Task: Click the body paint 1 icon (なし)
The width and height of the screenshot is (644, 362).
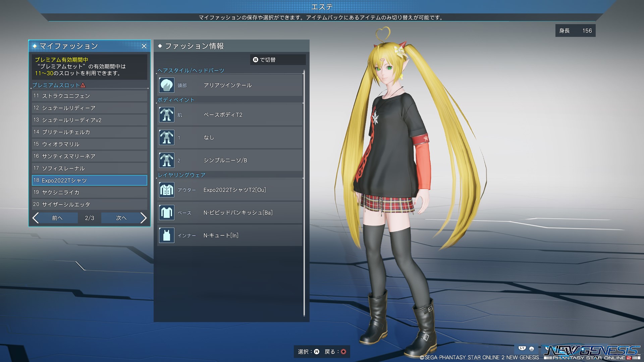Action: click(x=166, y=137)
